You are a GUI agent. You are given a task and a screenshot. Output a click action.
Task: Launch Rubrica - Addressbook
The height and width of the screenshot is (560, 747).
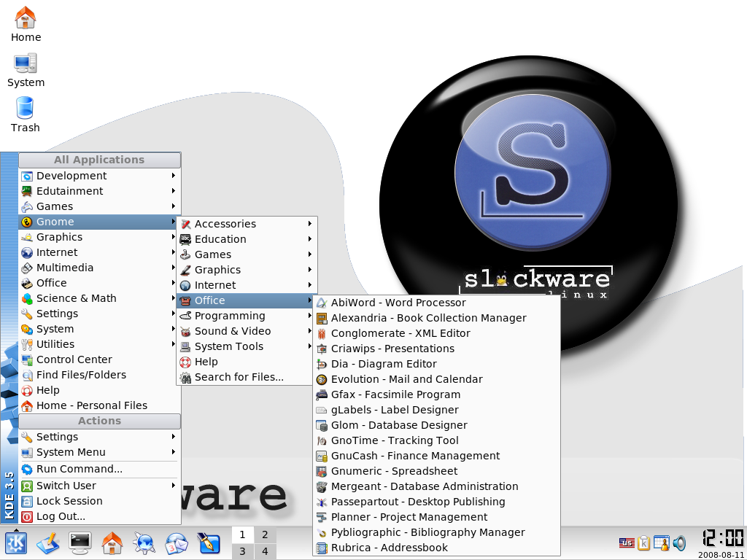click(436, 548)
